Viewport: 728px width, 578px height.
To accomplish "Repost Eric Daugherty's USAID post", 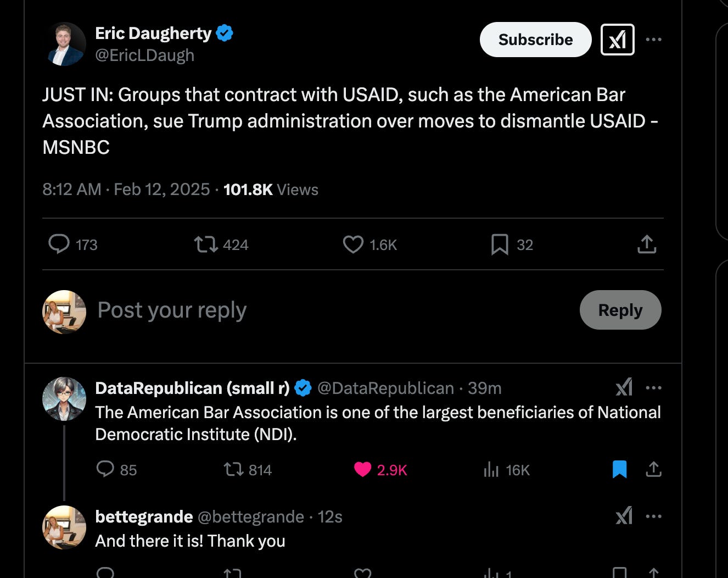I will (206, 244).
